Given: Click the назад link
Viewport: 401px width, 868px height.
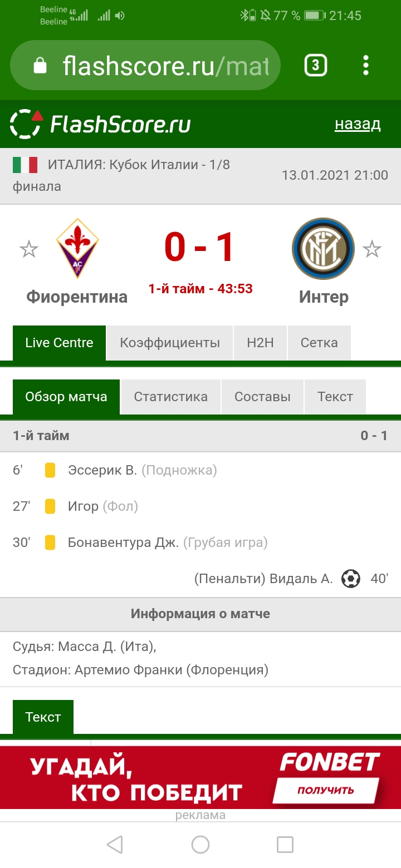Looking at the screenshot, I should [358, 124].
